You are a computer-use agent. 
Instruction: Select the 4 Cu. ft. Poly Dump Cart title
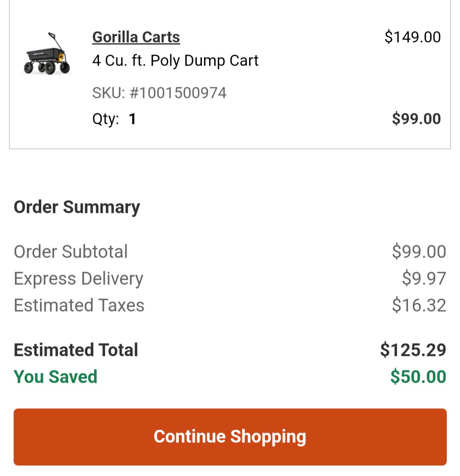[x=175, y=60]
